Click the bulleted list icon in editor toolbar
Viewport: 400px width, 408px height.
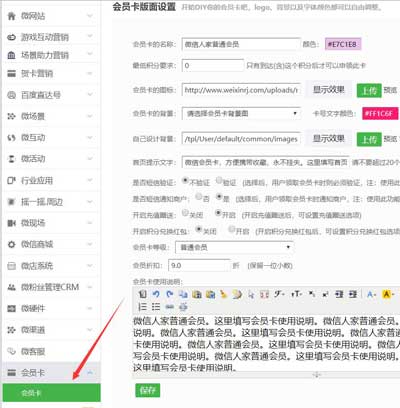coord(156,307)
